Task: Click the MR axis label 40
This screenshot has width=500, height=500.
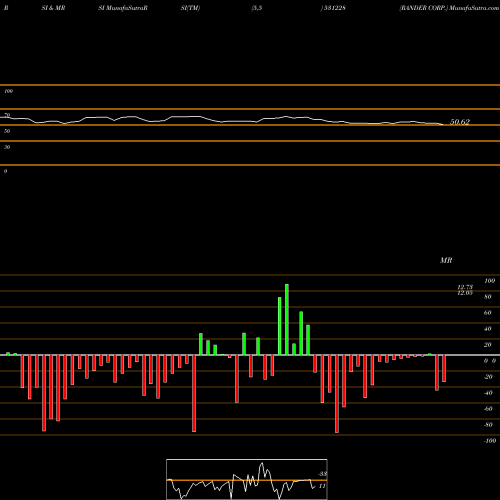Action: (x=488, y=329)
